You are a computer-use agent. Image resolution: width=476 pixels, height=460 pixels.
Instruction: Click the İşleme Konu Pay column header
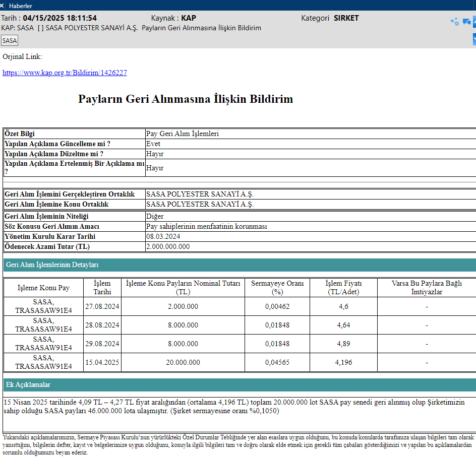point(43,288)
